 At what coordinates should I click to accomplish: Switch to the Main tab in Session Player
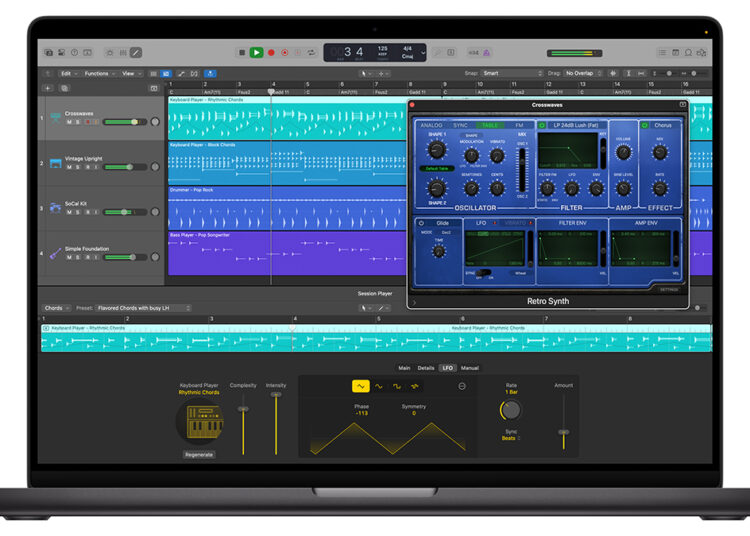coord(404,368)
